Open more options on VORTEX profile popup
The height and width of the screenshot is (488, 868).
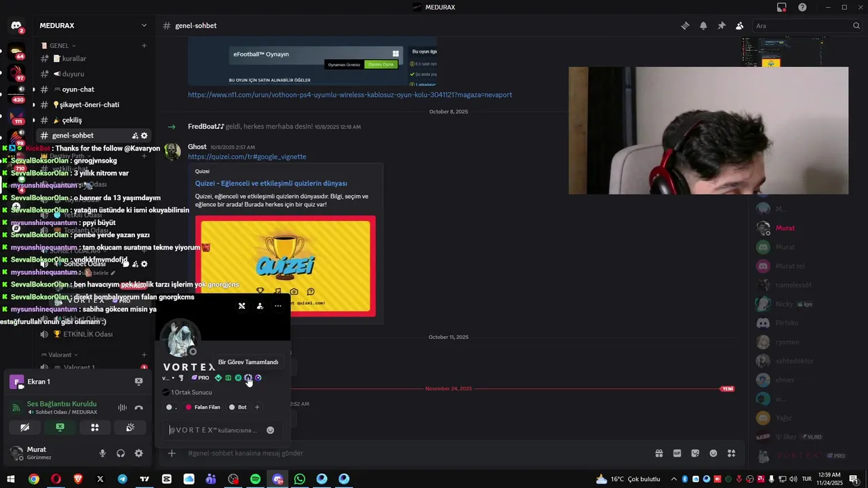point(278,306)
